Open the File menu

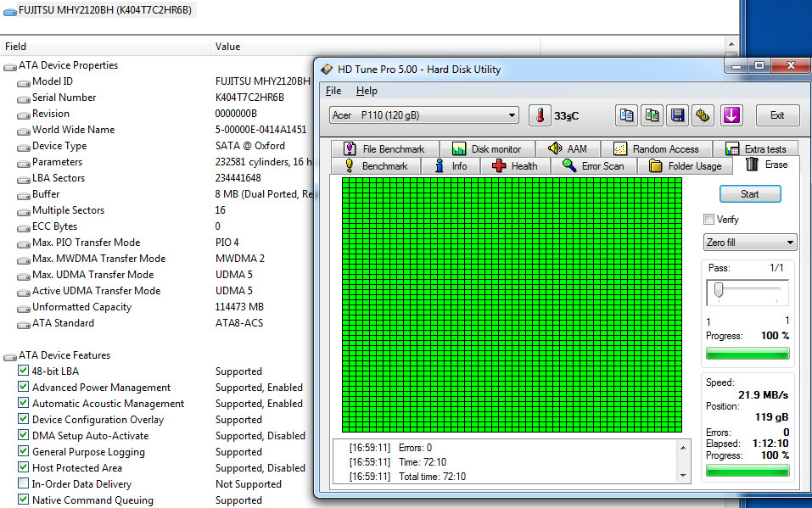coord(333,91)
